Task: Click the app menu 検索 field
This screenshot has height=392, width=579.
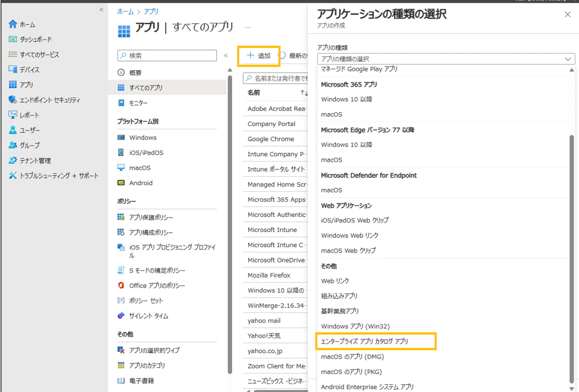Action: [167, 55]
